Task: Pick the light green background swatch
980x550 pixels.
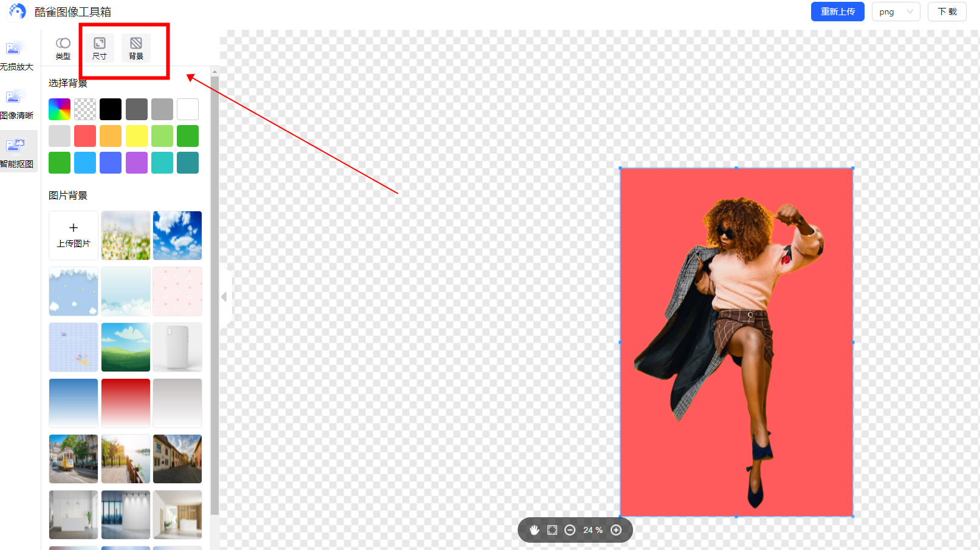Action: point(162,136)
